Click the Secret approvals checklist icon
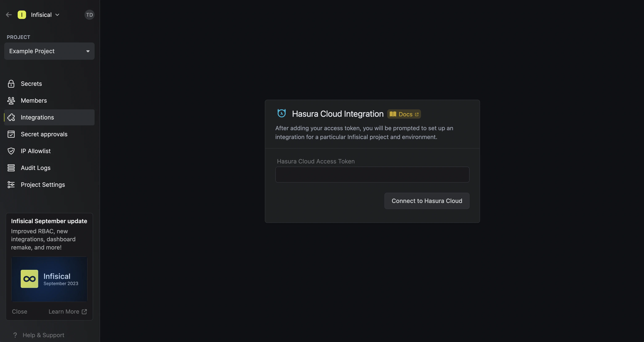 [x=11, y=134]
